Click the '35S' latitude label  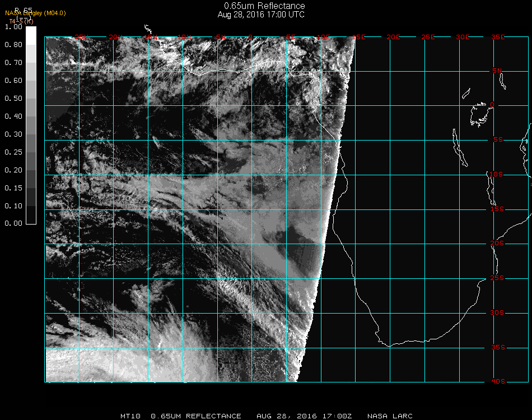498,347
